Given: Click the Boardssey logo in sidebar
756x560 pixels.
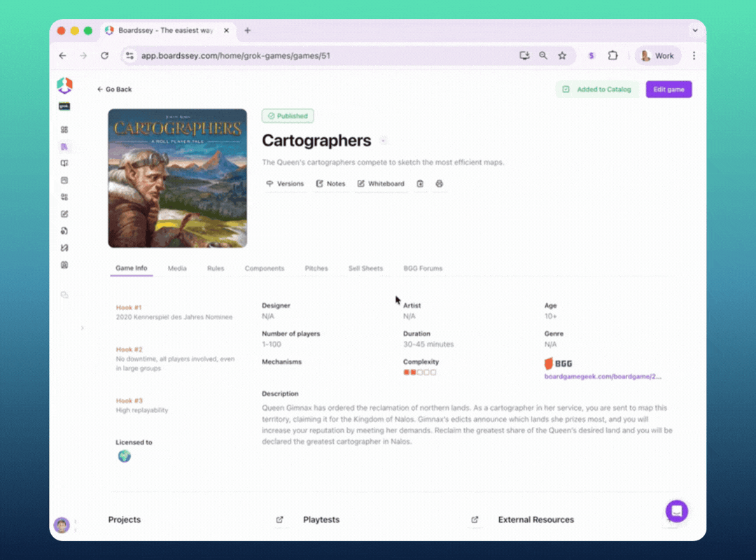Looking at the screenshot, I should click(64, 85).
